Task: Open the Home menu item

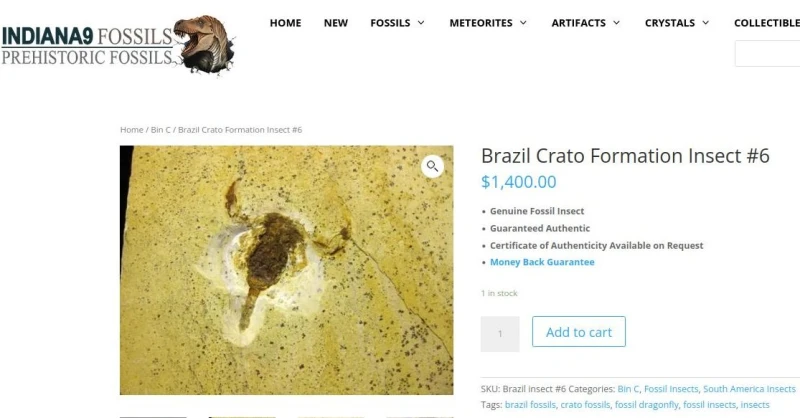Action: pos(285,23)
